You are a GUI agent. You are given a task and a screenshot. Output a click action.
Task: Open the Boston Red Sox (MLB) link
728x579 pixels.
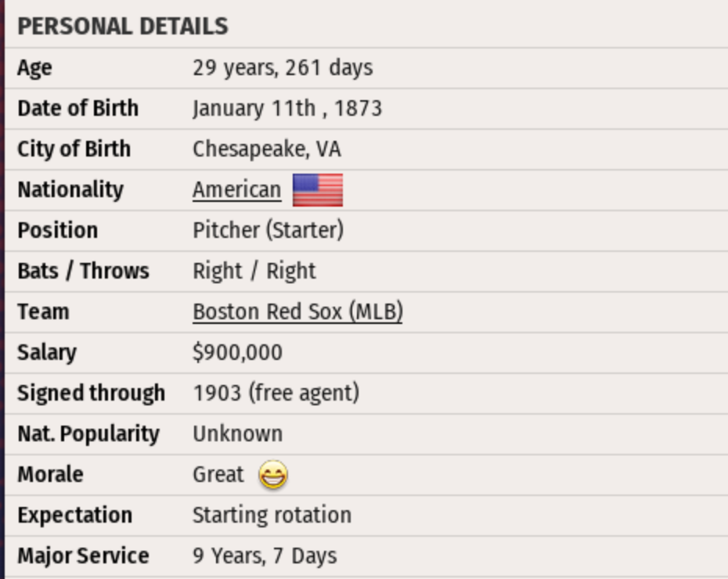[x=297, y=311]
